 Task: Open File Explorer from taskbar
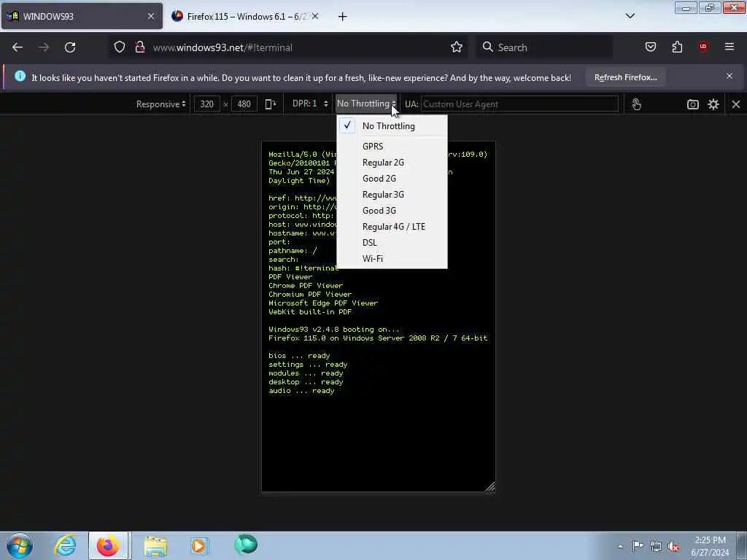155,545
